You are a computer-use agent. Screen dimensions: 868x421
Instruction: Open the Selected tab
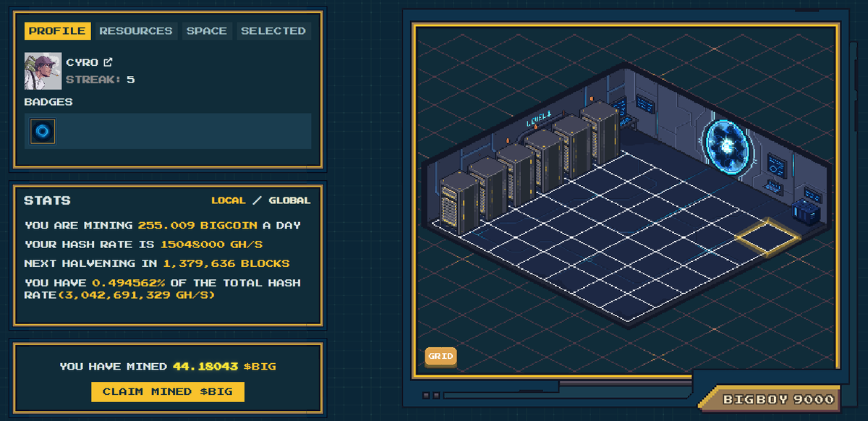click(273, 31)
